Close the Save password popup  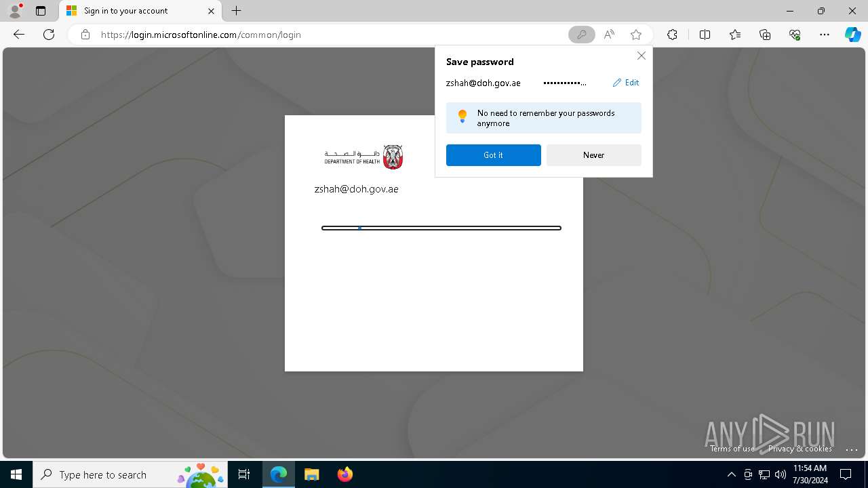[641, 56]
